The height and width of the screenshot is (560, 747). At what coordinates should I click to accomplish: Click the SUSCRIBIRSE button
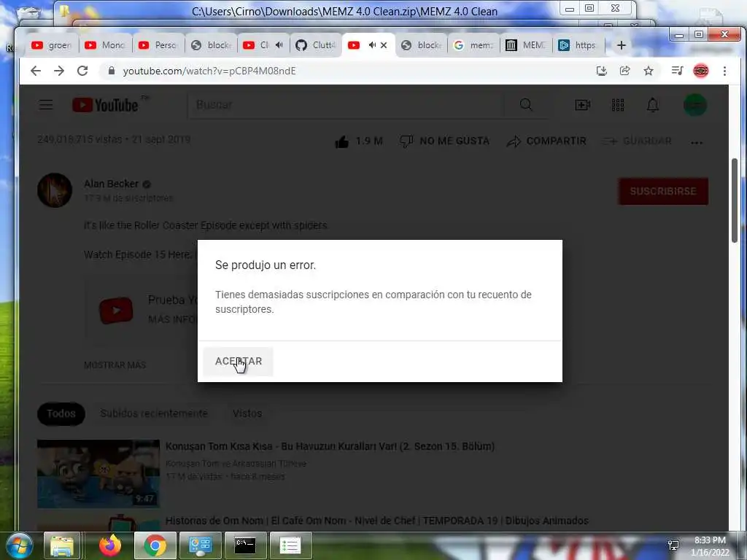(x=663, y=192)
